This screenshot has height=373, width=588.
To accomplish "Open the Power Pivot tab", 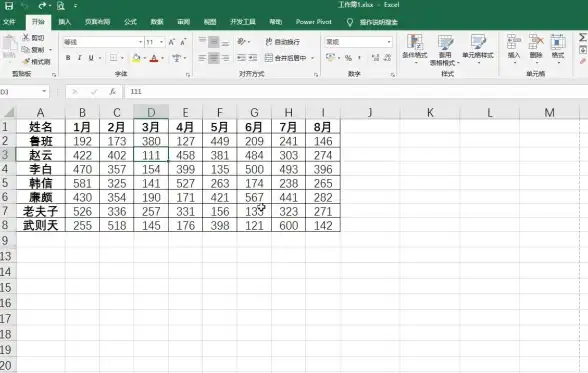I will (x=314, y=22).
